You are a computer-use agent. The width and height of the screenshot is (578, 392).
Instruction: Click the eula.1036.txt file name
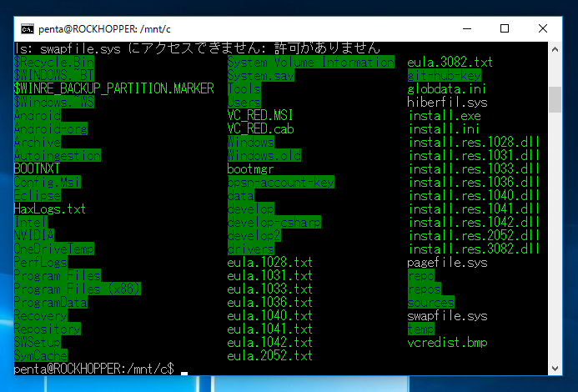270,303
